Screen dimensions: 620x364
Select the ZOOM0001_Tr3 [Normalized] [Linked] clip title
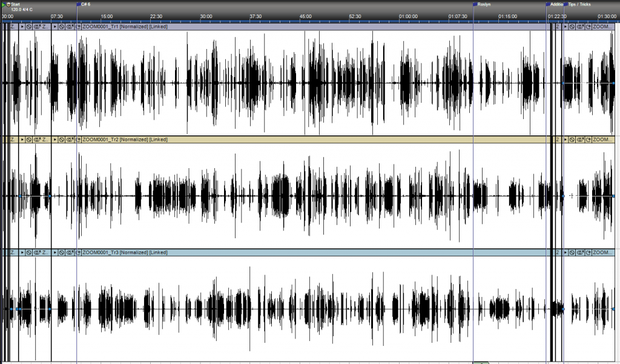(125, 252)
